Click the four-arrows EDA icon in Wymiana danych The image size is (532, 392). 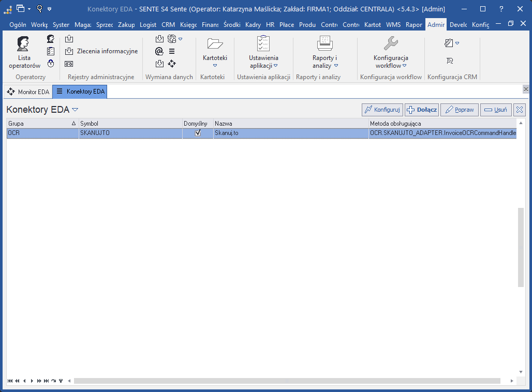point(172,64)
